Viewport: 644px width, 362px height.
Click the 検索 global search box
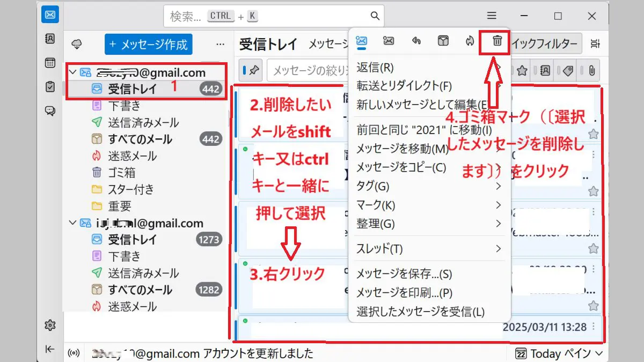coord(274,16)
